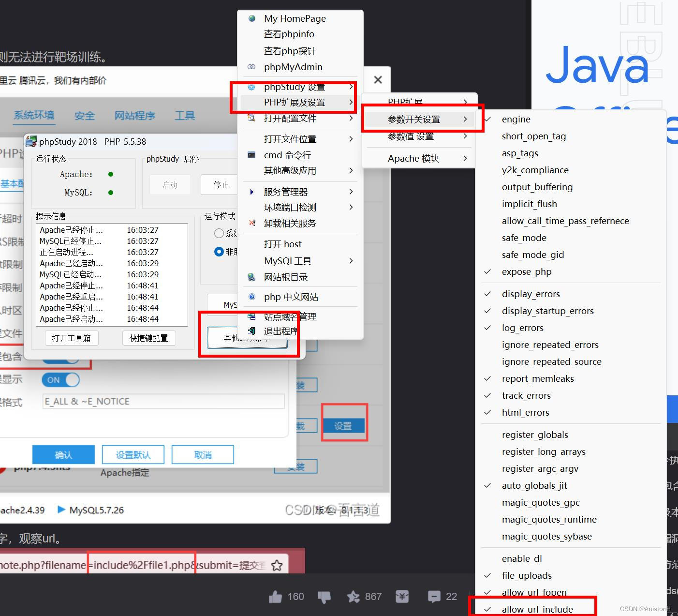Click the blue 设置 button
Image resolution: width=678 pixels, height=616 pixels.
pyautogui.click(x=343, y=426)
